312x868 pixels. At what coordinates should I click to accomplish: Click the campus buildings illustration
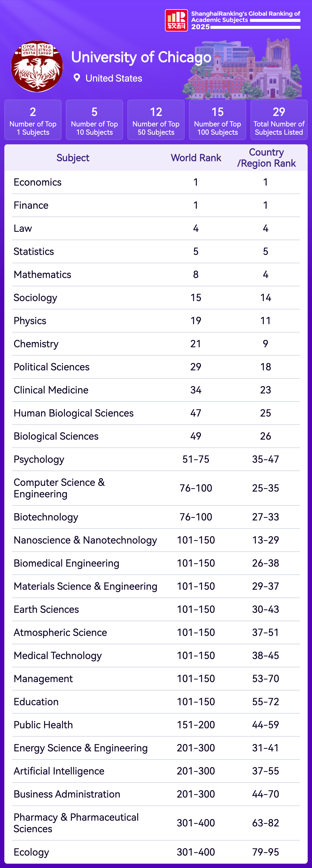[x=243, y=71]
